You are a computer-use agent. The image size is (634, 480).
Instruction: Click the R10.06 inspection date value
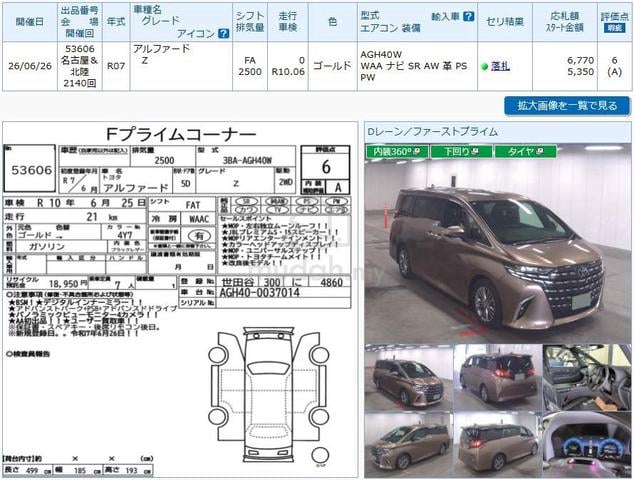click(288, 72)
